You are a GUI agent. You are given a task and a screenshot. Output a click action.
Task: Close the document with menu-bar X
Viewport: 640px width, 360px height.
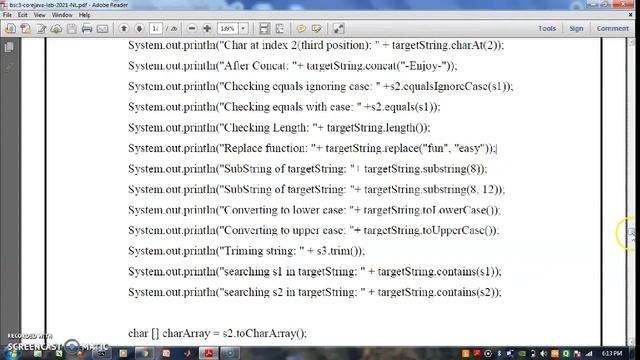pos(631,15)
